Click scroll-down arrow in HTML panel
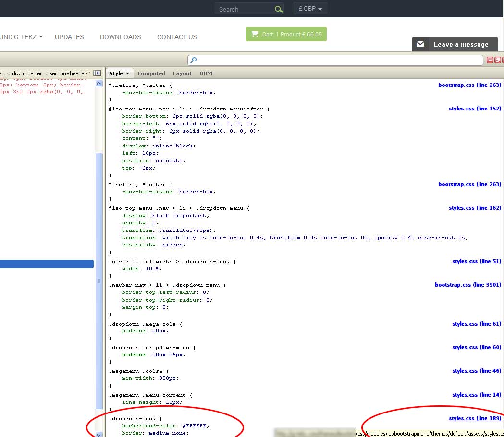Viewport: 504px width, 437px height. (99, 434)
